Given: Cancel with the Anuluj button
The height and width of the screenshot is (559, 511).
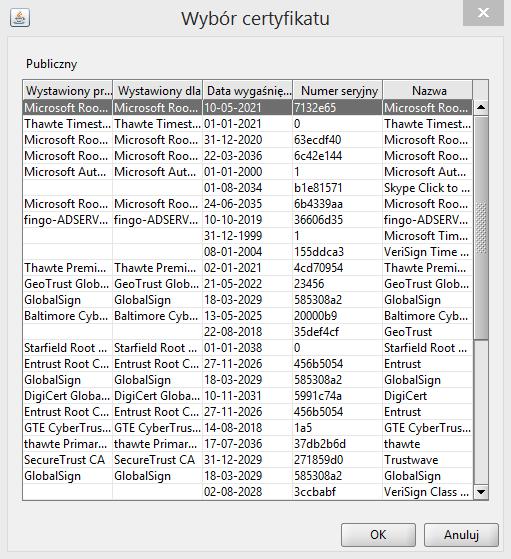Looking at the screenshot, I should [x=461, y=535].
